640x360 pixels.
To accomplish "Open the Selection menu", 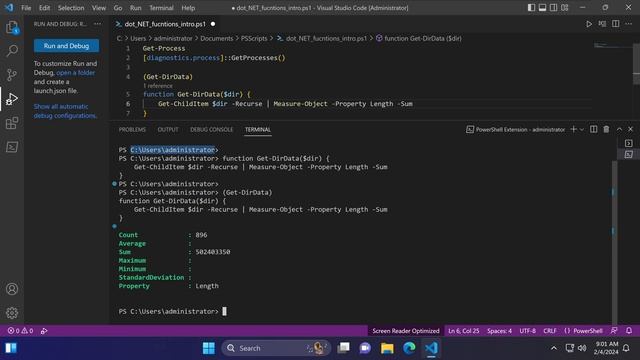I will pos(71,8).
